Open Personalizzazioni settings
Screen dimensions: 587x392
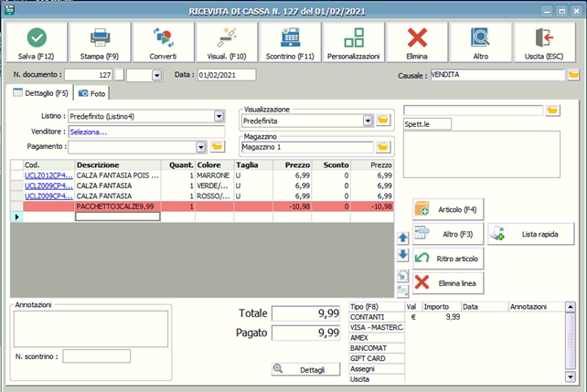click(354, 42)
